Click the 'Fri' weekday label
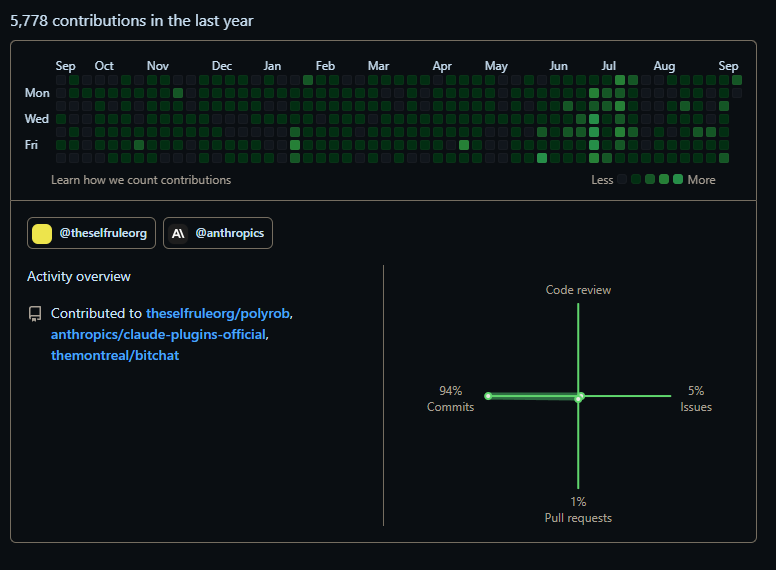The height and width of the screenshot is (570, 776). (31, 144)
